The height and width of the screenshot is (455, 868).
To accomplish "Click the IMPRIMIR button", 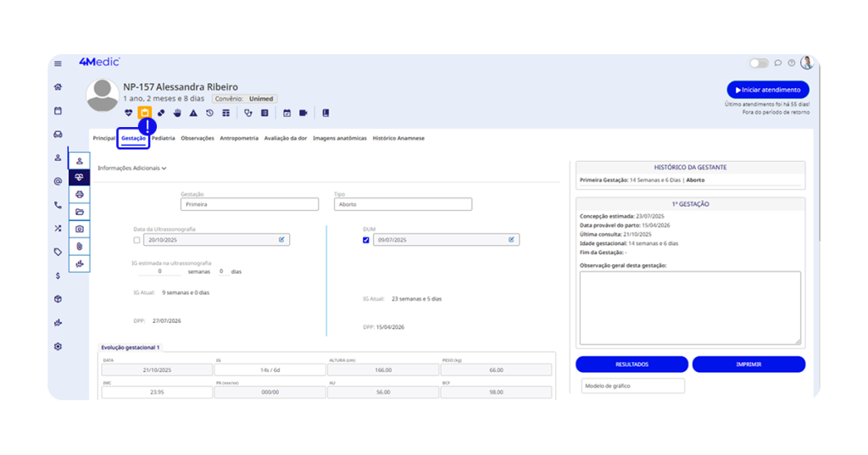I will coord(748,364).
